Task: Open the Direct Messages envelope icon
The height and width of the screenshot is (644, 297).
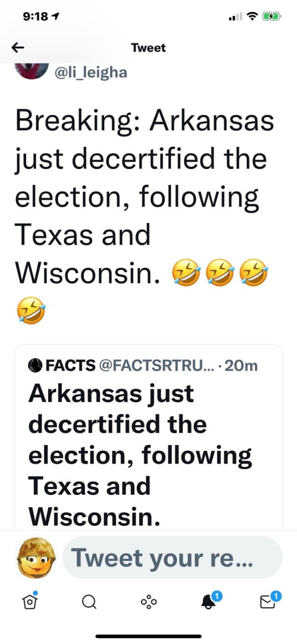Action: [x=267, y=602]
